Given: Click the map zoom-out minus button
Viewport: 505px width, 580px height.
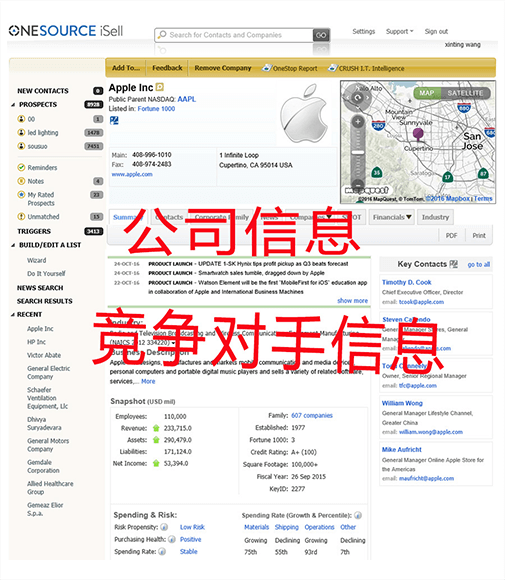Looking at the screenshot, I should (x=357, y=184).
